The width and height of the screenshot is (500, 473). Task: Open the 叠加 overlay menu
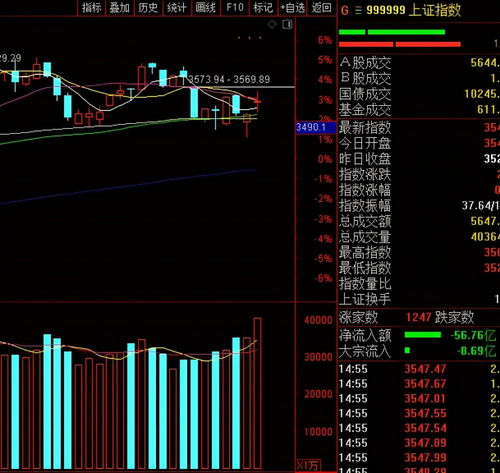point(119,7)
